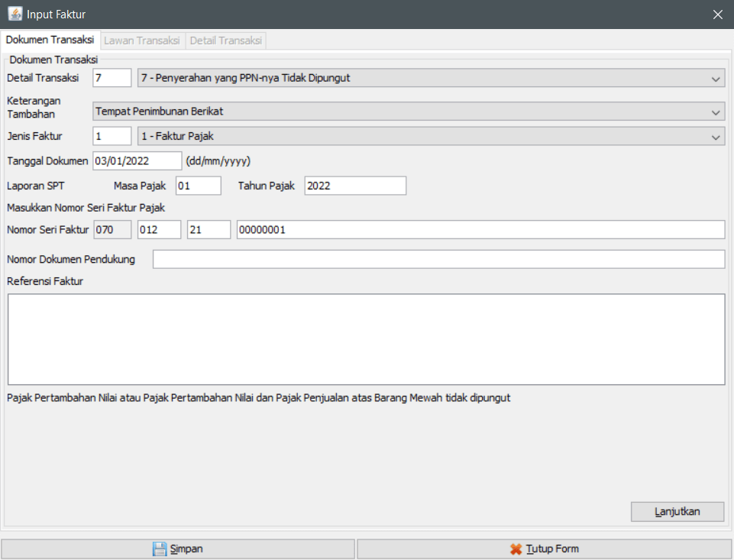Open the Detail Transaksi tab
This screenshot has width=734, height=560.
[225, 40]
